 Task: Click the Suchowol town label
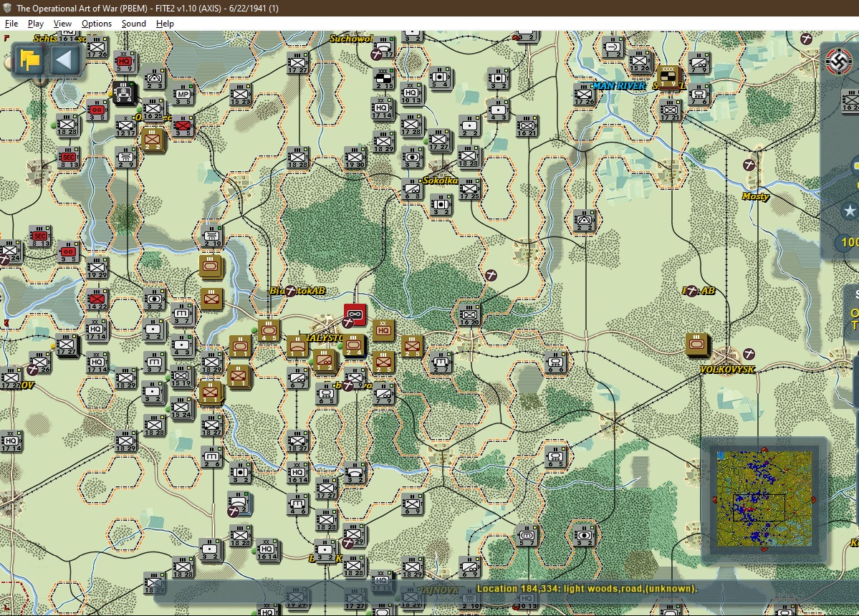pyautogui.click(x=350, y=39)
